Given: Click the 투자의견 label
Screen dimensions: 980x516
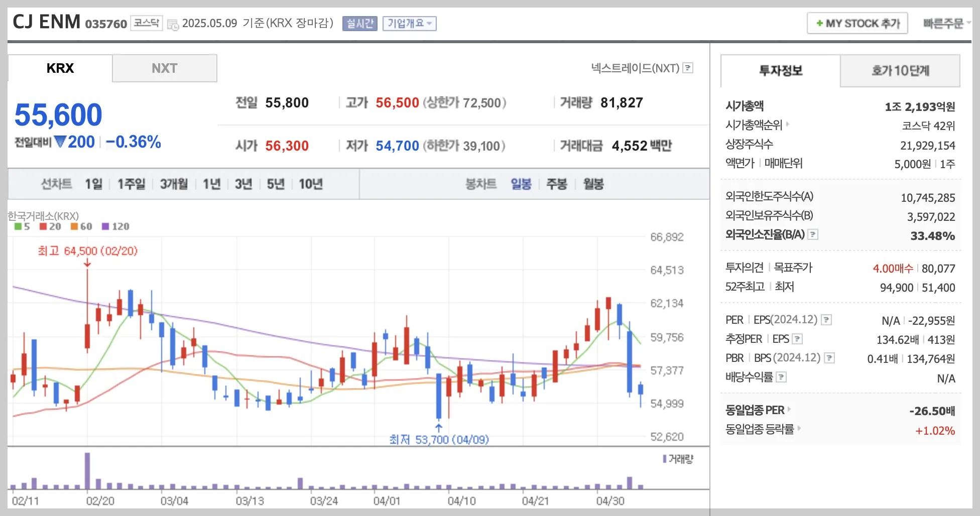Looking at the screenshot, I should tap(744, 268).
